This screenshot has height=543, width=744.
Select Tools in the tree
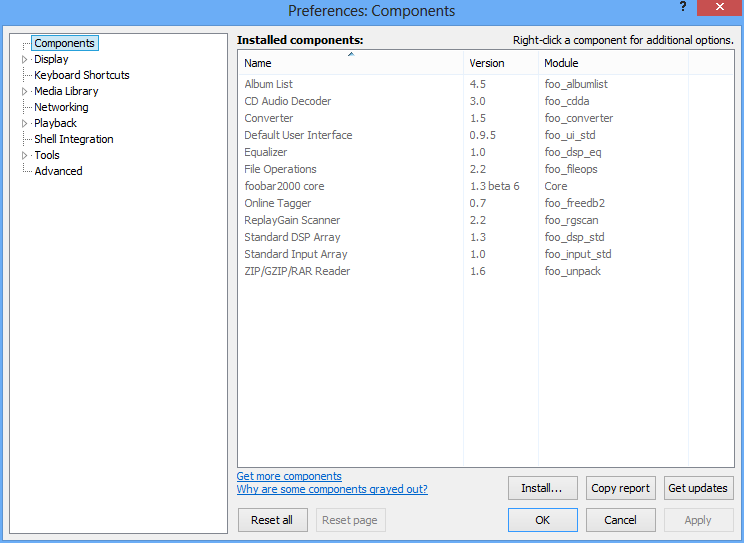(46, 155)
